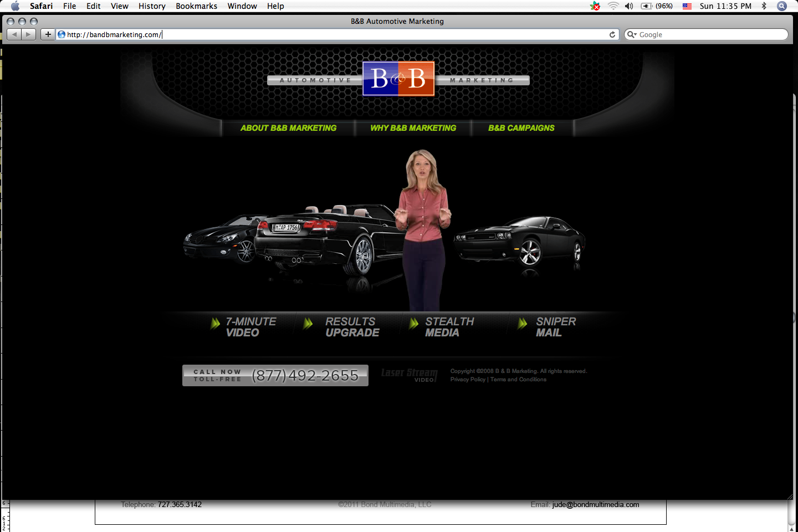Viewport: 798px width, 532px height.
Task: Go back with Safari back arrow
Action: click(x=14, y=34)
